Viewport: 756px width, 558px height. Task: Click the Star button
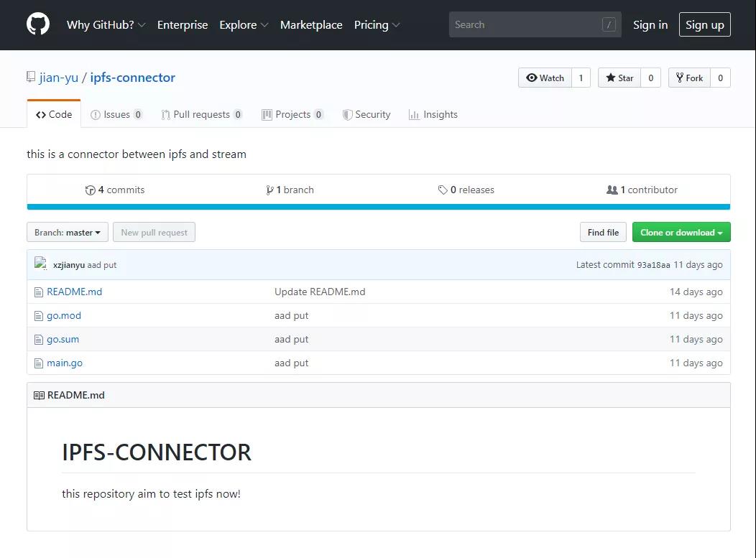pyautogui.click(x=619, y=78)
